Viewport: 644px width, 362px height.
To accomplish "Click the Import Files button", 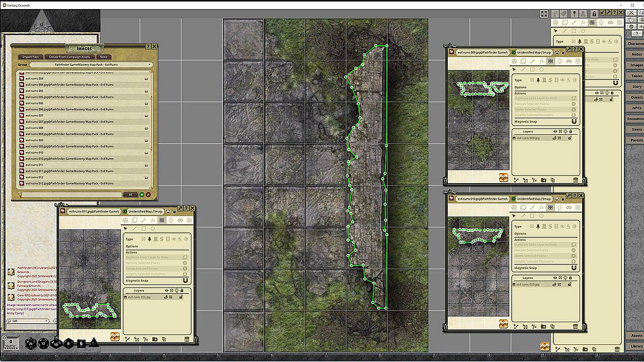I will [31, 57].
